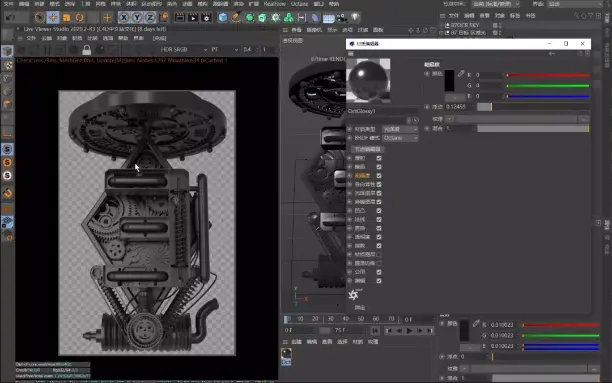The width and height of the screenshot is (612, 383).
Task: Select the Oct material thumbnail in material manager
Action: (286, 356)
